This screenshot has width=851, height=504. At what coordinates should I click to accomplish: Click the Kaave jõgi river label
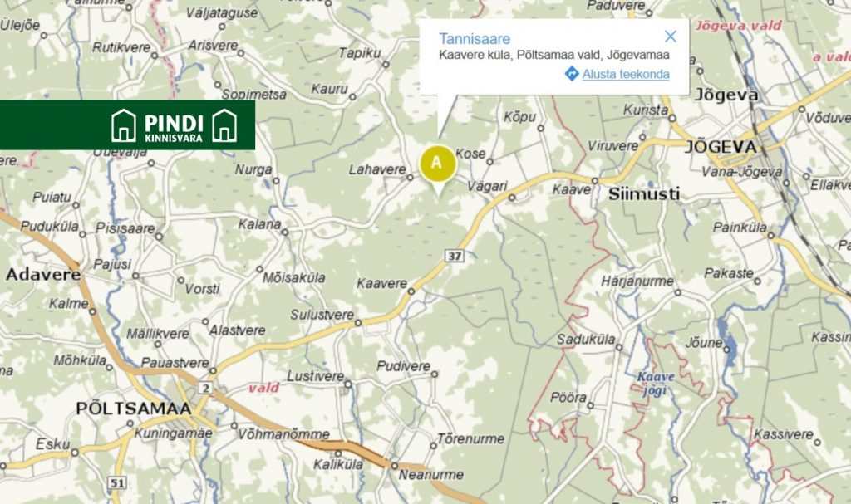(x=656, y=383)
